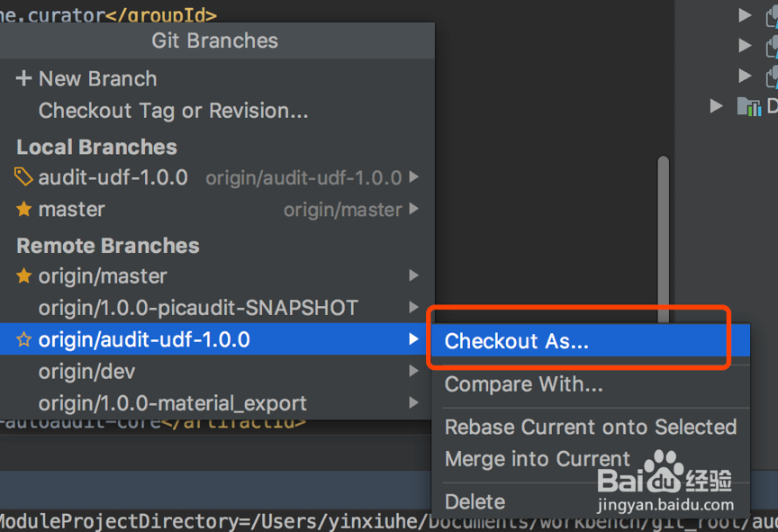Click Delete in the branch submenu
The image size is (778, 532).
click(x=475, y=501)
